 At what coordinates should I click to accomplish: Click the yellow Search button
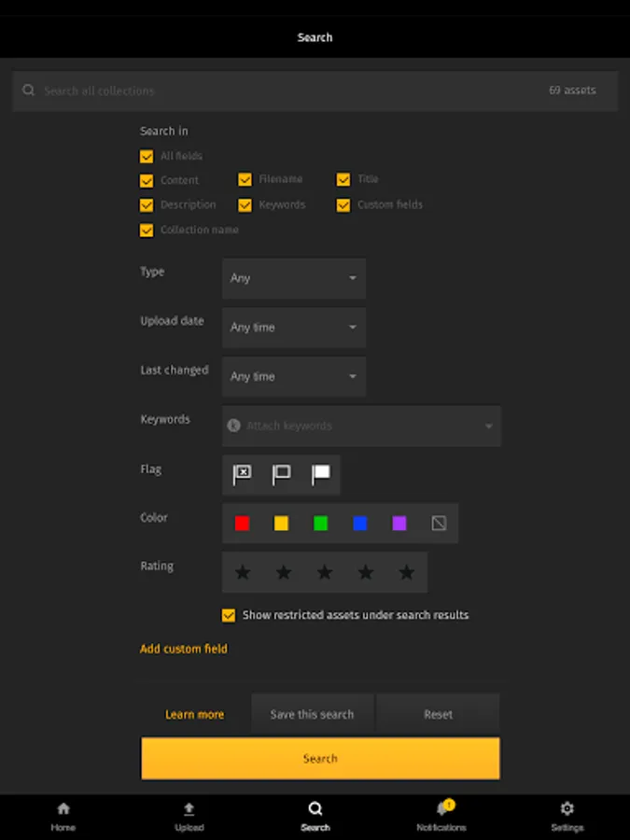coord(320,758)
